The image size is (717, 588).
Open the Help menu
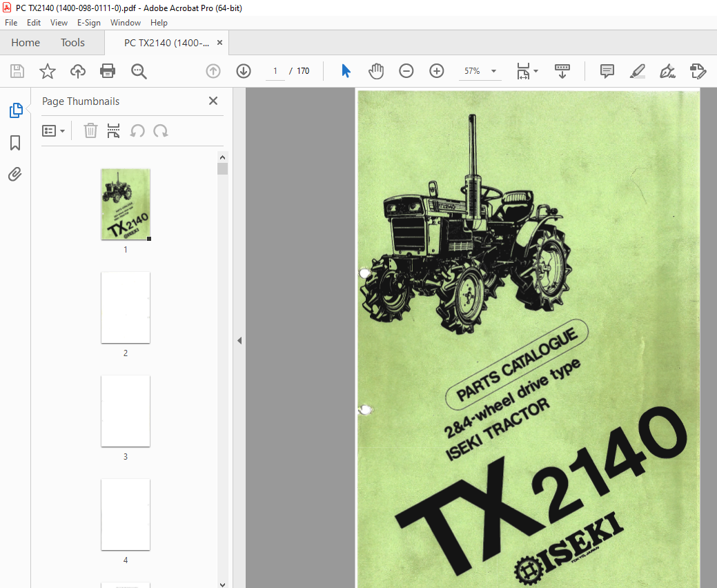pyautogui.click(x=159, y=22)
